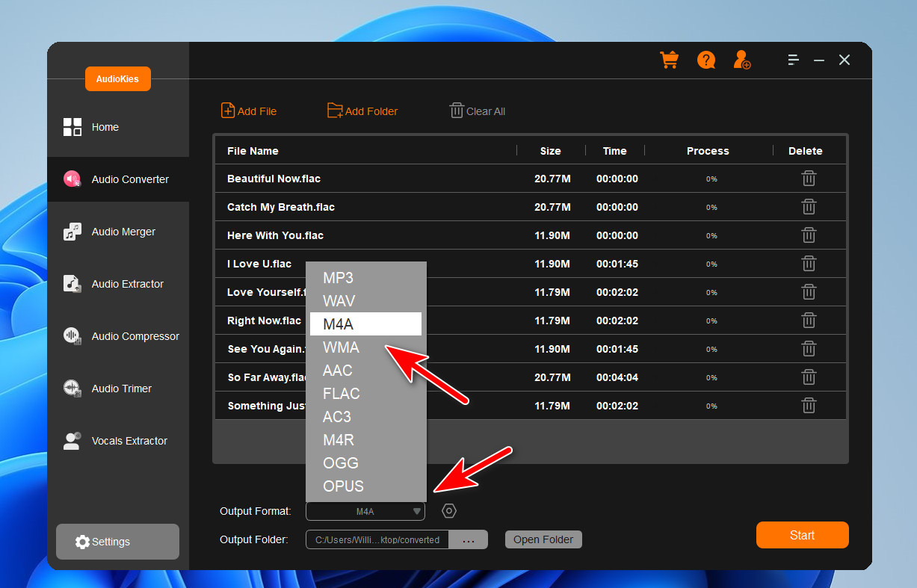This screenshot has width=917, height=588.
Task: Click trash icon for Love Yourself row
Action: (x=809, y=292)
